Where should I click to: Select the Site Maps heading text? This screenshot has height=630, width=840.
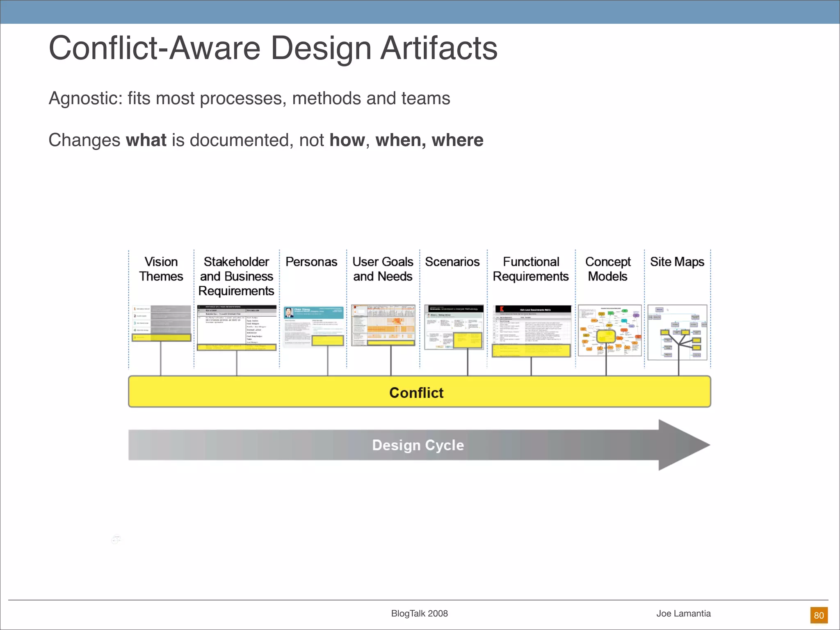(x=677, y=262)
